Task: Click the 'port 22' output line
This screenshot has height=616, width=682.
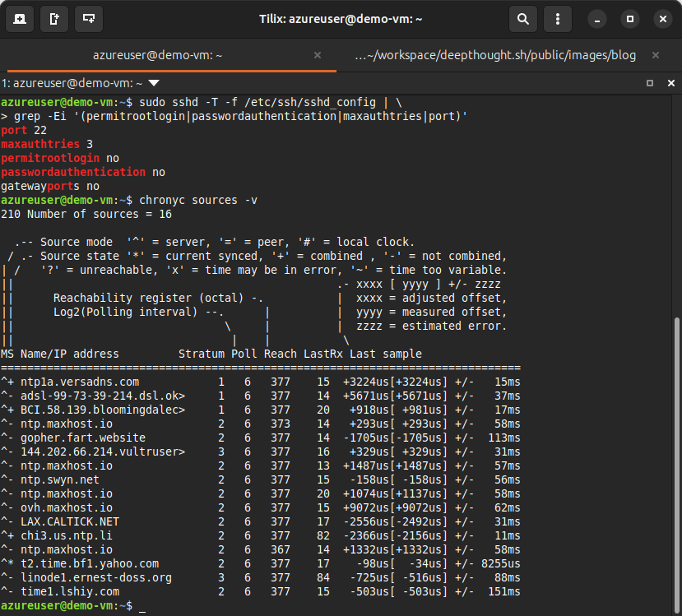Action: [x=24, y=131]
